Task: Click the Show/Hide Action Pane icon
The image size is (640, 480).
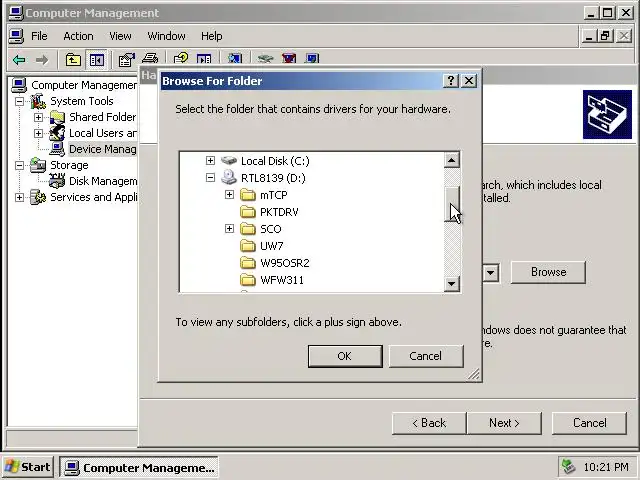Action: [204, 60]
